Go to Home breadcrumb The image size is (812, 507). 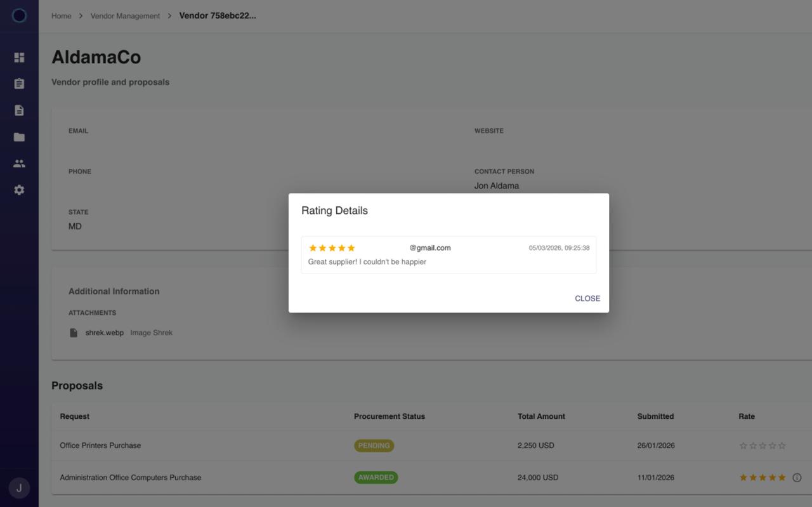tap(62, 16)
